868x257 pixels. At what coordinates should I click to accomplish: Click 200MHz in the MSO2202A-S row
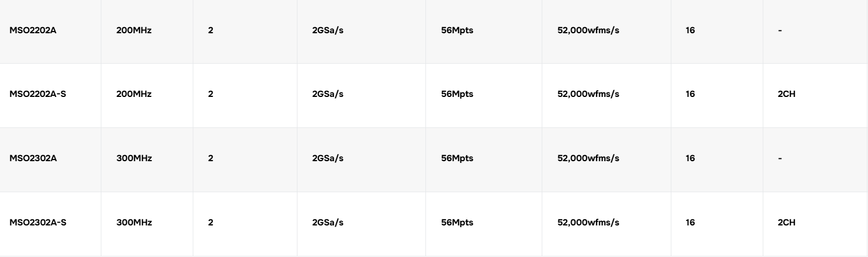pos(134,94)
